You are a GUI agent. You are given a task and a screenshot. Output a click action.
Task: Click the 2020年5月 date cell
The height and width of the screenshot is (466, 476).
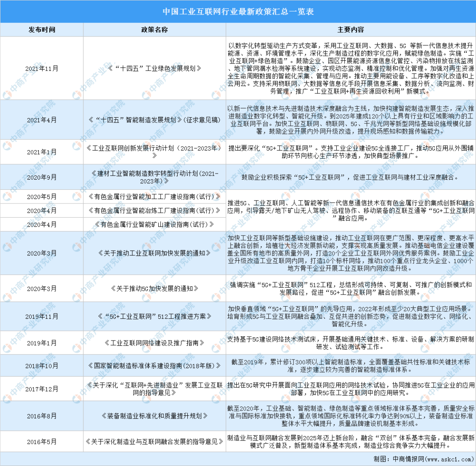(41, 196)
